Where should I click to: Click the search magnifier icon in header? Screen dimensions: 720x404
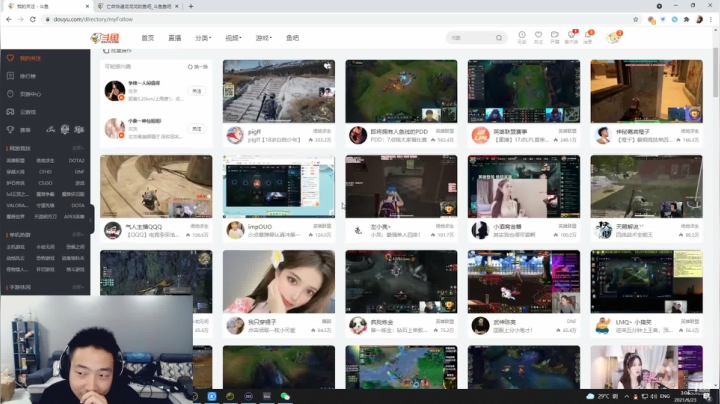[x=499, y=38]
